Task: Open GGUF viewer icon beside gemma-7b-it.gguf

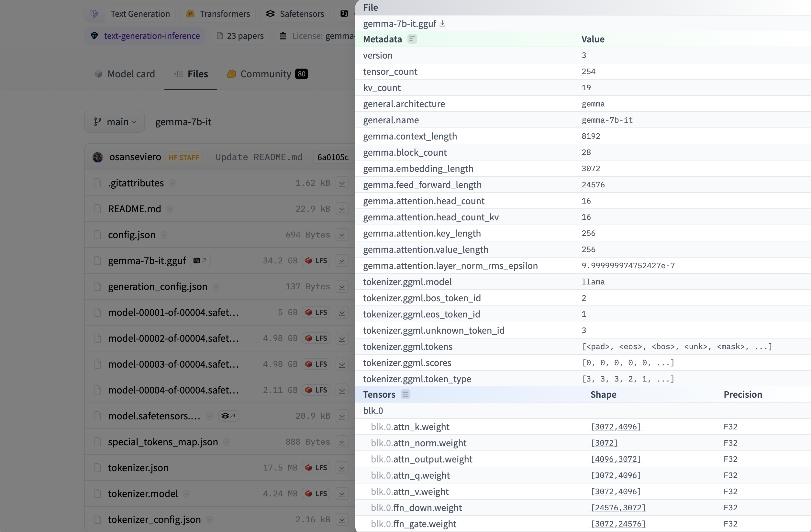Action: click(200, 260)
